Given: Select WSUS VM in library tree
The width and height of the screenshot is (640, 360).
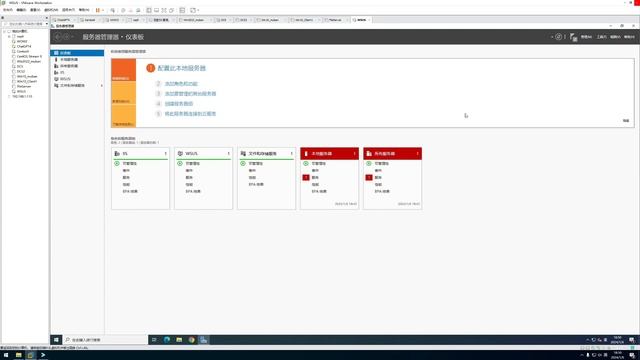Looking at the screenshot, I should click(x=21, y=91).
